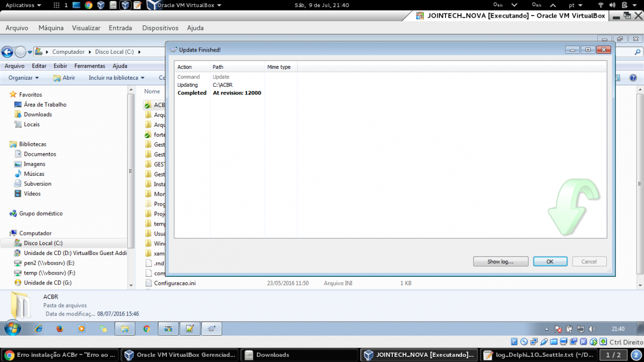Select Grupo doméstico
644x362 pixels.
coord(41,213)
